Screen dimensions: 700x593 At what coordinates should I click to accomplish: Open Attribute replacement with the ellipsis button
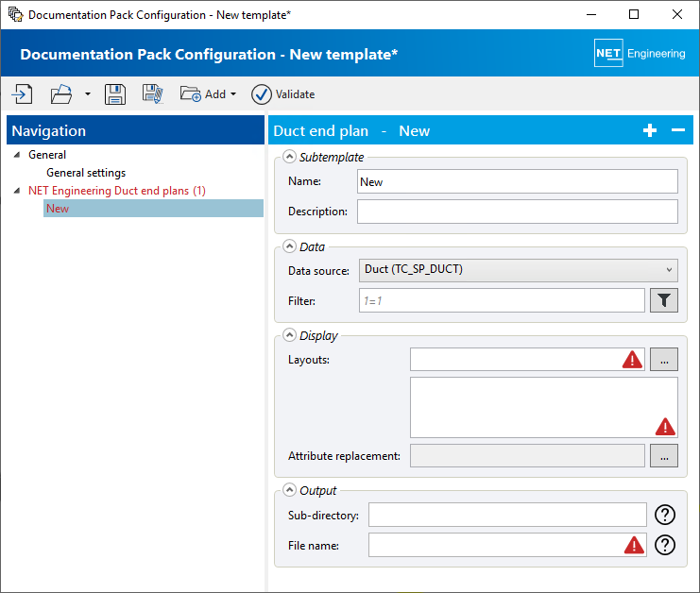(x=664, y=455)
